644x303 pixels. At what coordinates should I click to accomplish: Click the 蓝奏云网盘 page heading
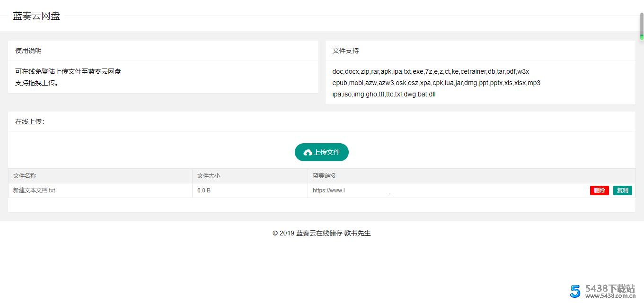coord(36,16)
